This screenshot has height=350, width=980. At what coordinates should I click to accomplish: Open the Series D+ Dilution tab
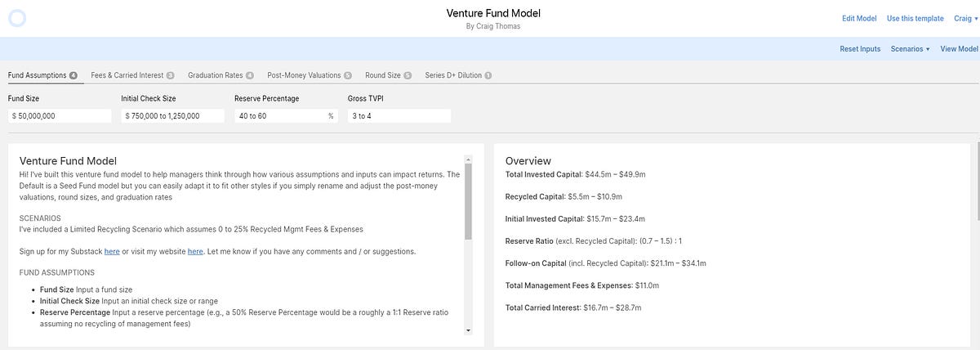pos(453,75)
